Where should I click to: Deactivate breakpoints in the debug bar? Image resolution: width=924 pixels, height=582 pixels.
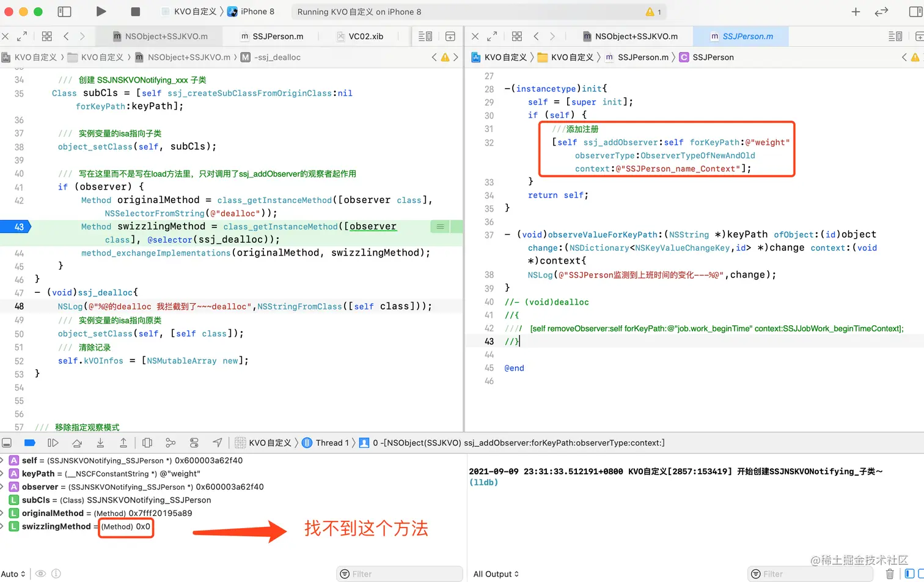[29, 443]
